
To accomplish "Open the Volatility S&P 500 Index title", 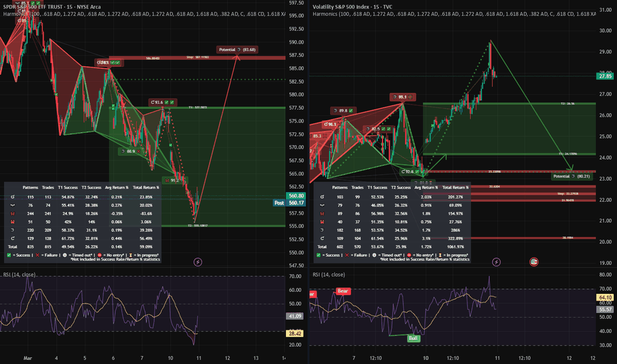I will pos(352,7).
